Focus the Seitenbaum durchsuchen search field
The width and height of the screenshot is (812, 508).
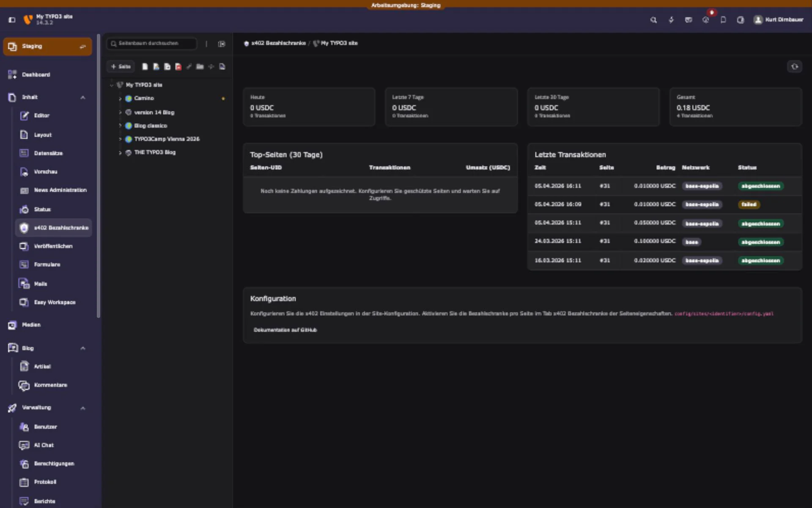(152, 44)
